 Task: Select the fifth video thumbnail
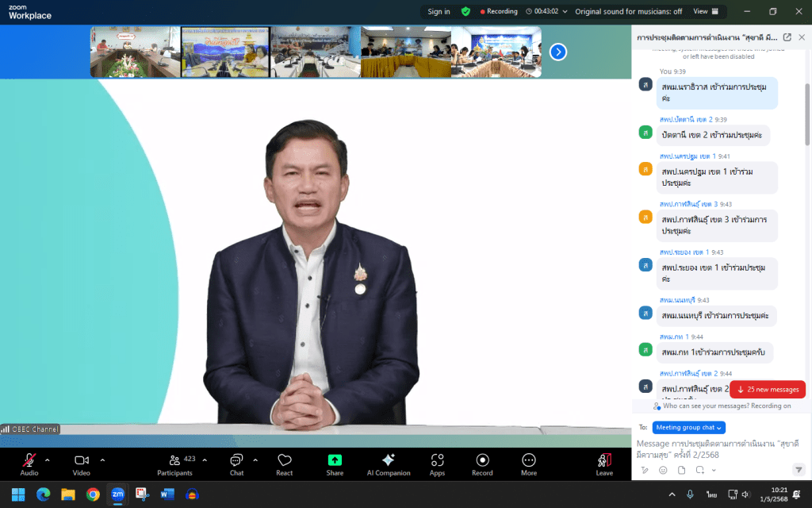tap(496, 52)
